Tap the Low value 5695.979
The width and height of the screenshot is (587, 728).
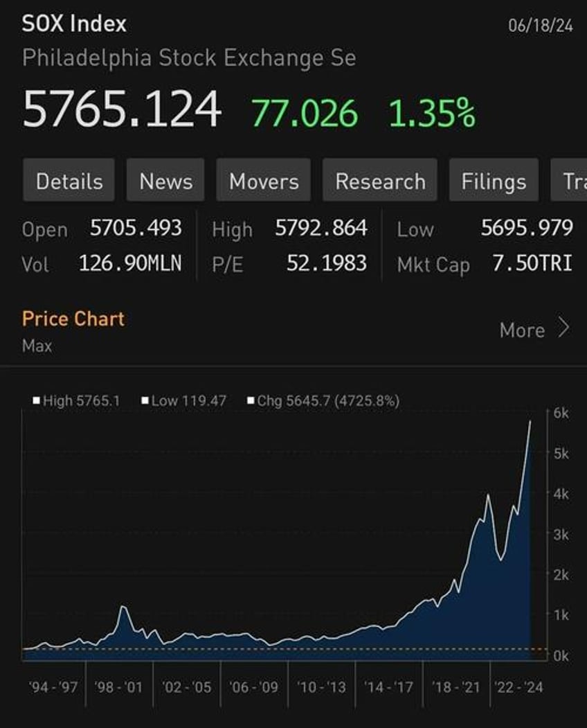[527, 228]
